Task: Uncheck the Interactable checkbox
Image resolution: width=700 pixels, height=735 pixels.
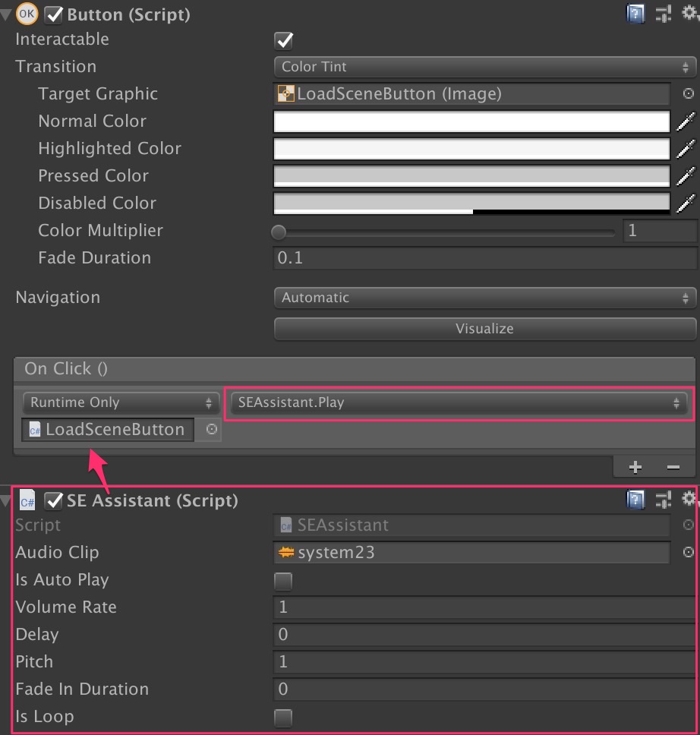Action: coord(284,40)
